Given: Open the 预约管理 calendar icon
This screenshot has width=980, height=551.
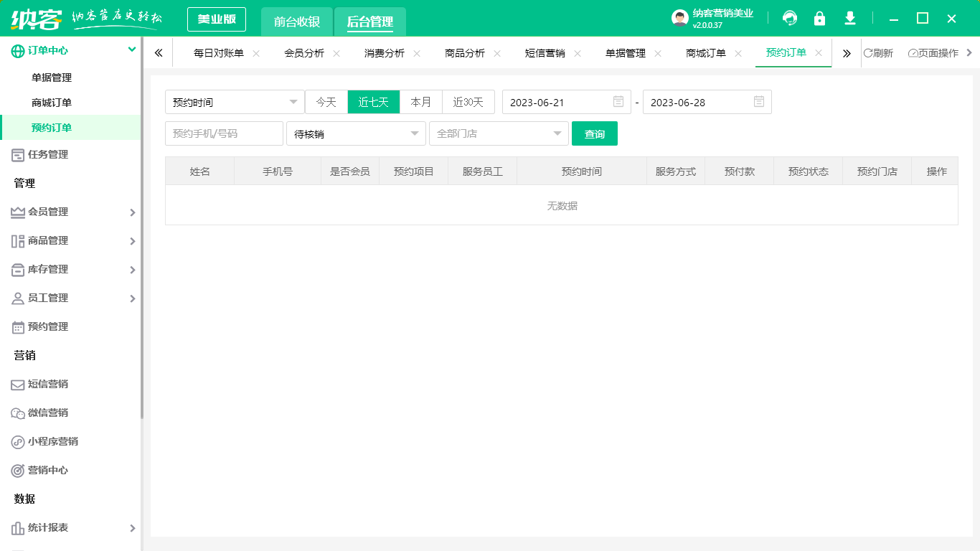Looking at the screenshot, I should (x=16, y=326).
